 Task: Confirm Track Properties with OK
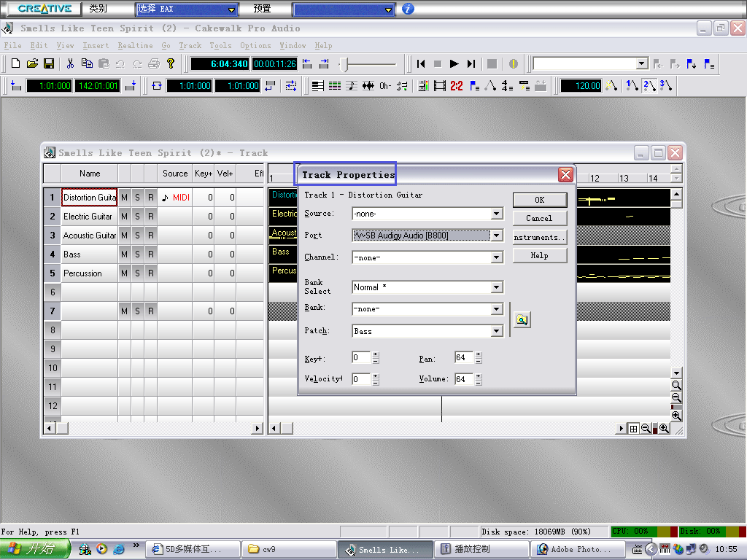pos(540,200)
